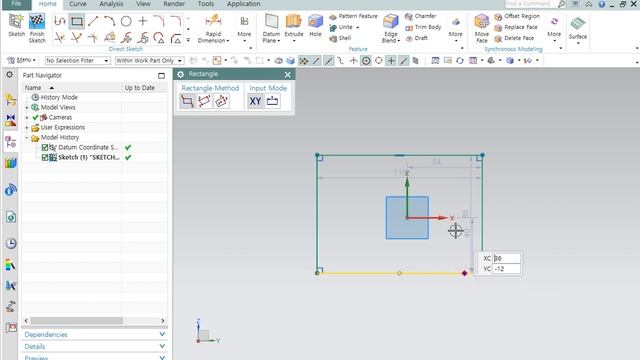Open the Rapid Dimension dropdown arrow

tap(228, 41)
